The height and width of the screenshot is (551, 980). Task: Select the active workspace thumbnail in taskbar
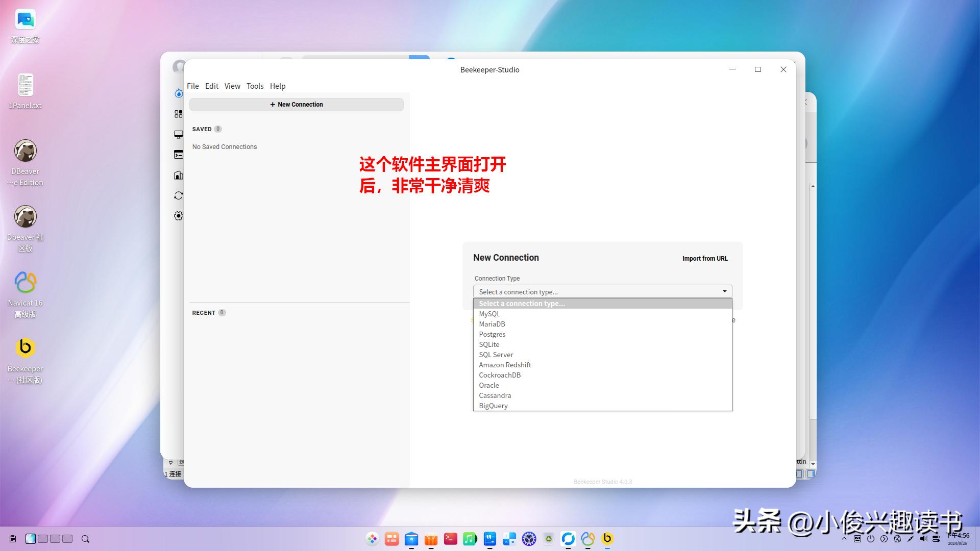(31, 539)
